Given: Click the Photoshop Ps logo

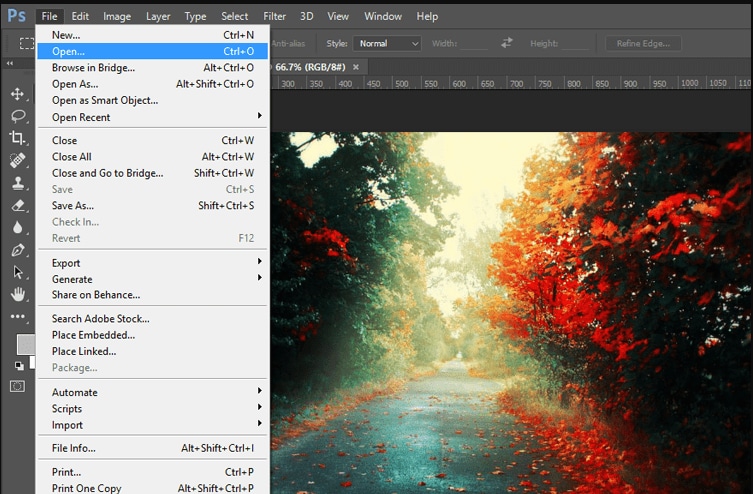Looking at the screenshot, I should [16, 15].
